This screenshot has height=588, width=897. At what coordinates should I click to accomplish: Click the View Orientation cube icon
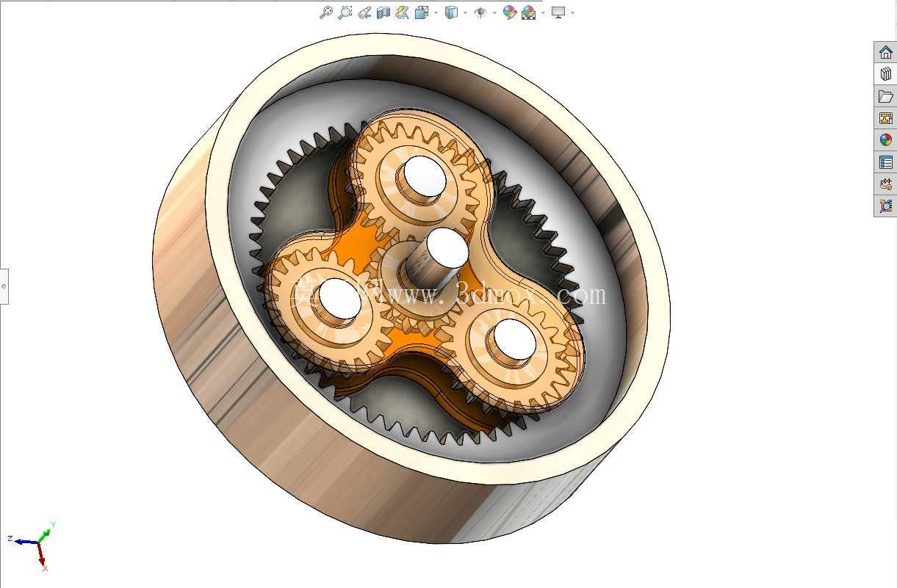[x=422, y=12]
